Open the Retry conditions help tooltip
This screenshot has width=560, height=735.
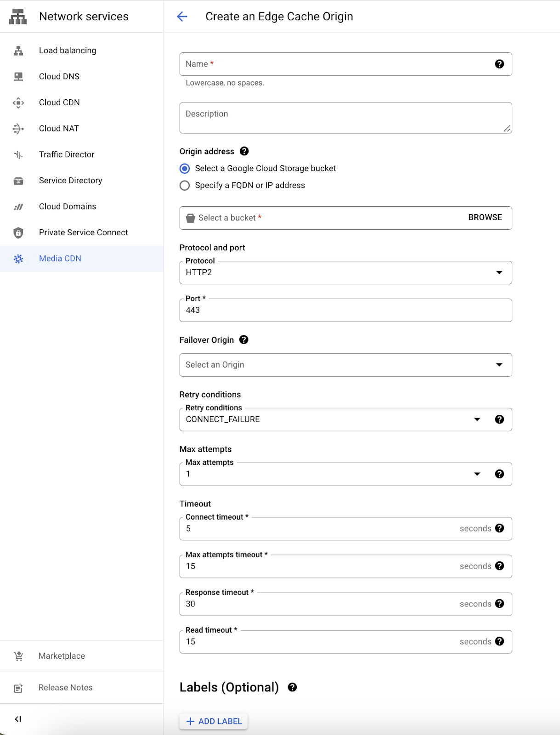pos(499,419)
